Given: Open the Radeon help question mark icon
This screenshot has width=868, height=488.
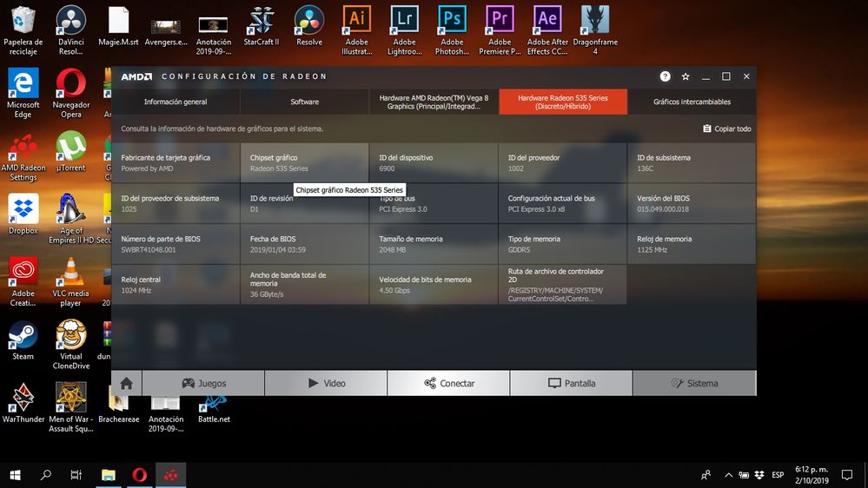Looking at the screenshot, I should point(665,76).
